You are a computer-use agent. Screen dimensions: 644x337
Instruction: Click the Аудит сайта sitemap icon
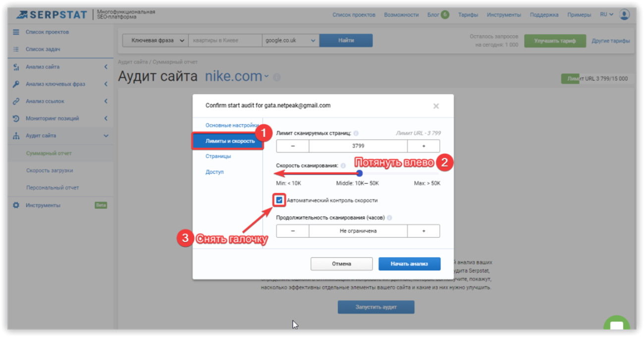pyautogui.click(x=16, y=136)
